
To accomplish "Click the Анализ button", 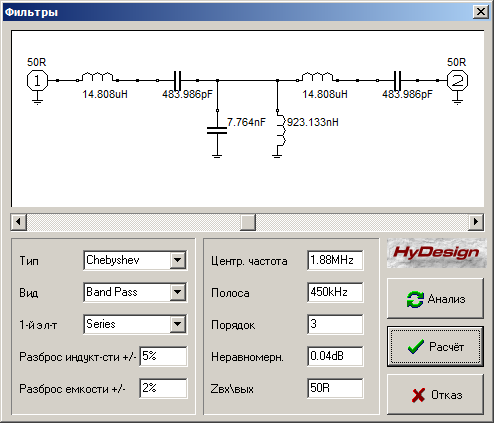I will click(435, 299).
